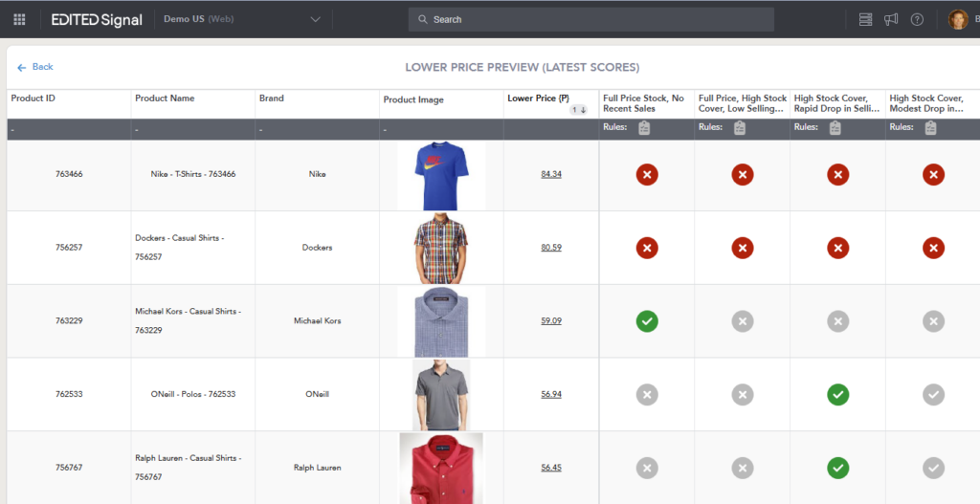This screenshot has width=980, height=504.
Task: Click the EDITED Signal logo
Action: [x=97, y=19]
